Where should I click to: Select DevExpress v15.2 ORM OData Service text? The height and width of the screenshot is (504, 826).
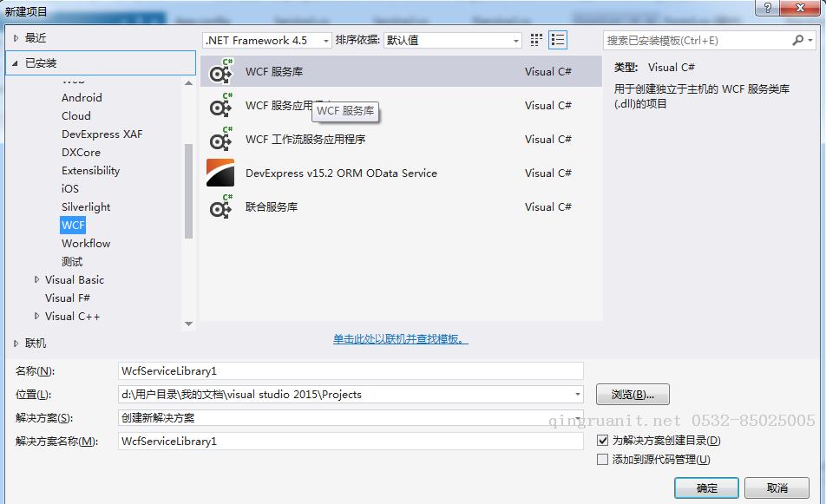coord(341,173)
